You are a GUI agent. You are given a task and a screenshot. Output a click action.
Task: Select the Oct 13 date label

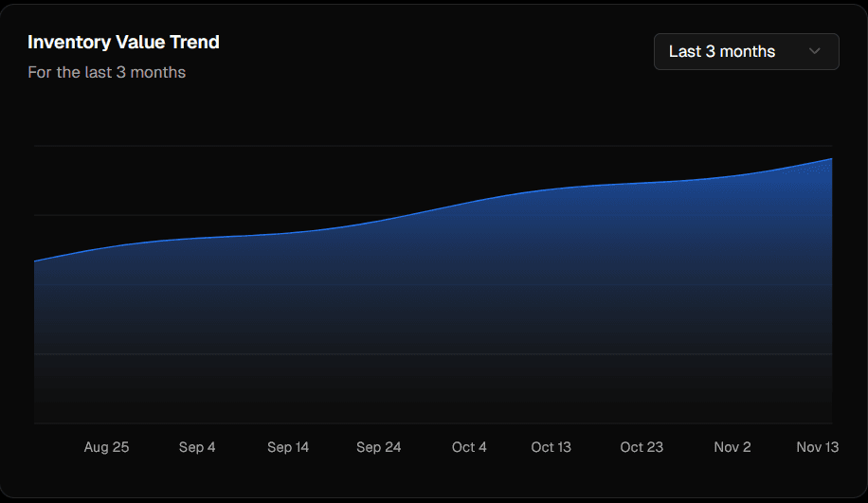551,447
